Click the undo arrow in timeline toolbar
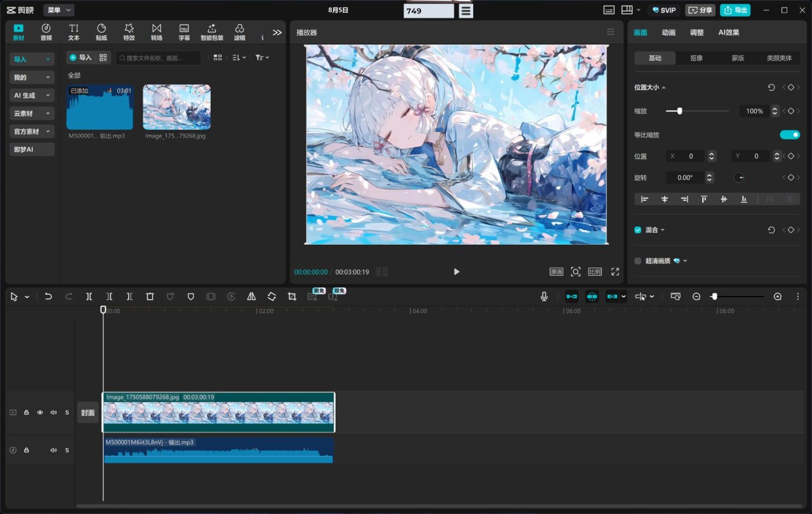Image resolution: width=812 pixels, height=514 pixels. (48, 296)
